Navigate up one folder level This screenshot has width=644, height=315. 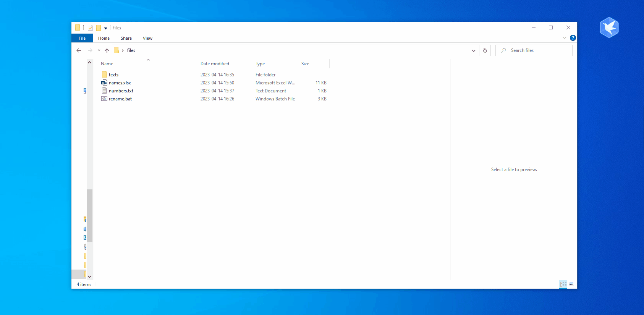click(107, 50)
